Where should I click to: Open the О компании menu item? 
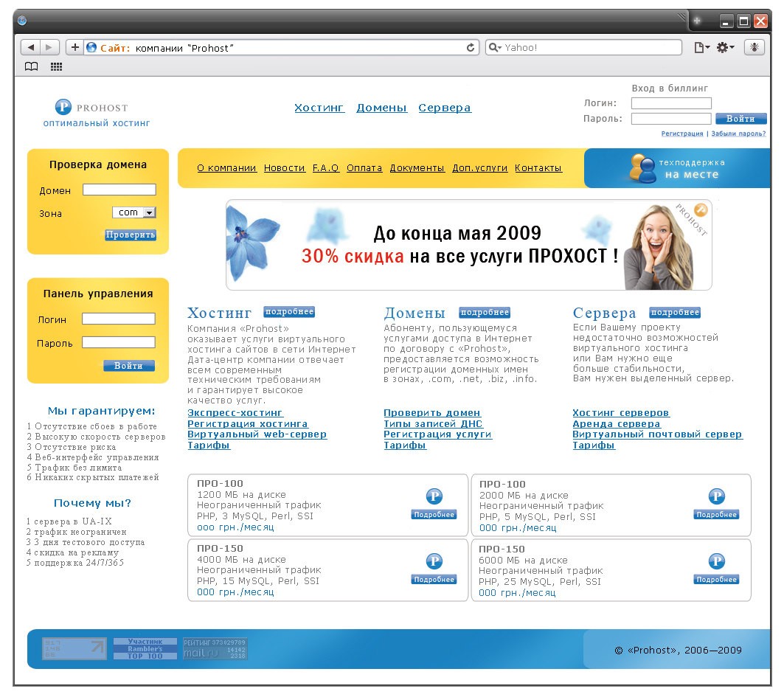[226, 168]
